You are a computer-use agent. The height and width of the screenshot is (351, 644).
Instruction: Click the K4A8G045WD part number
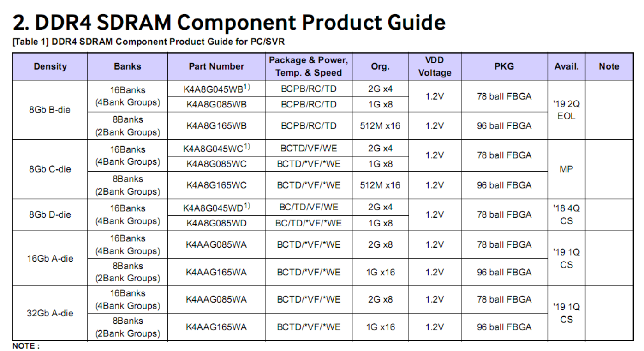216,208
